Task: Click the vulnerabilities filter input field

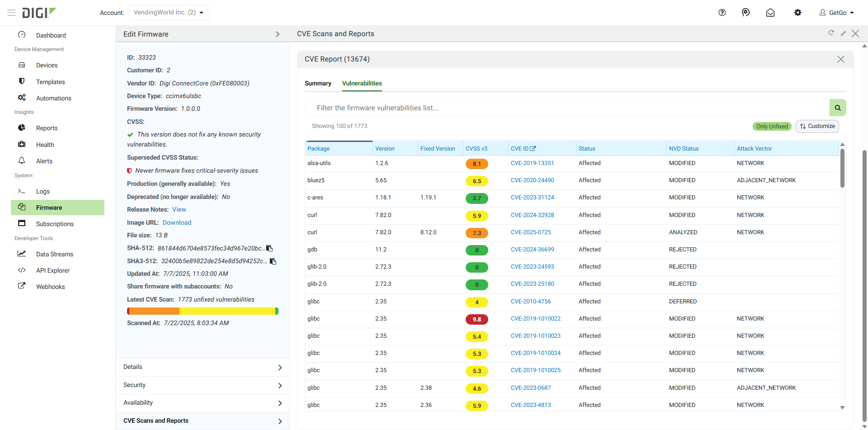Action: 567,108
